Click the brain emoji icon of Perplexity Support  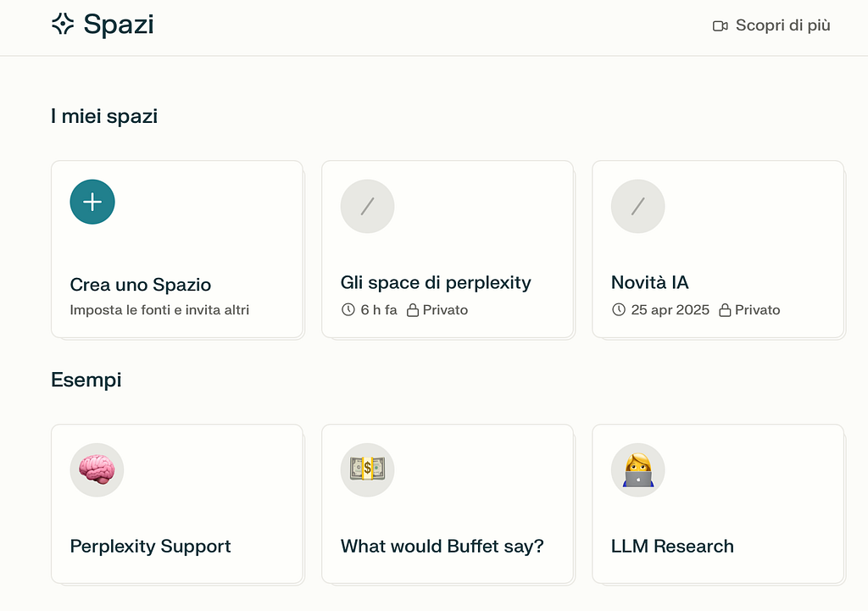coord(97,469)
